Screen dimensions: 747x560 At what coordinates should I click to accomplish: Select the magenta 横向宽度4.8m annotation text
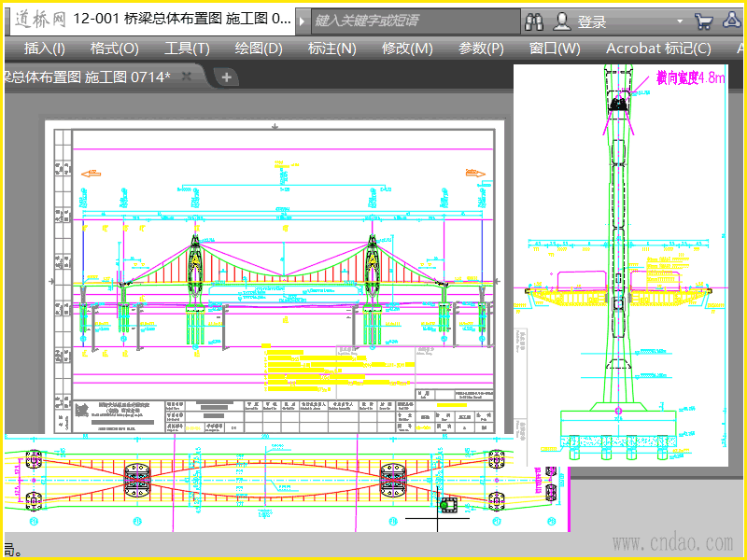pos(690,78)
